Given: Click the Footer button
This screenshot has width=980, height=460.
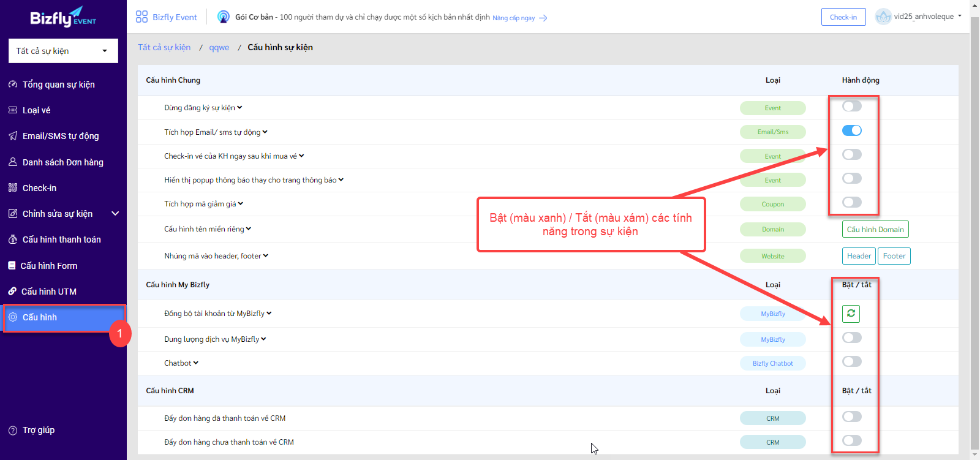Looking at the screenshot, I should tap(894, 256).
